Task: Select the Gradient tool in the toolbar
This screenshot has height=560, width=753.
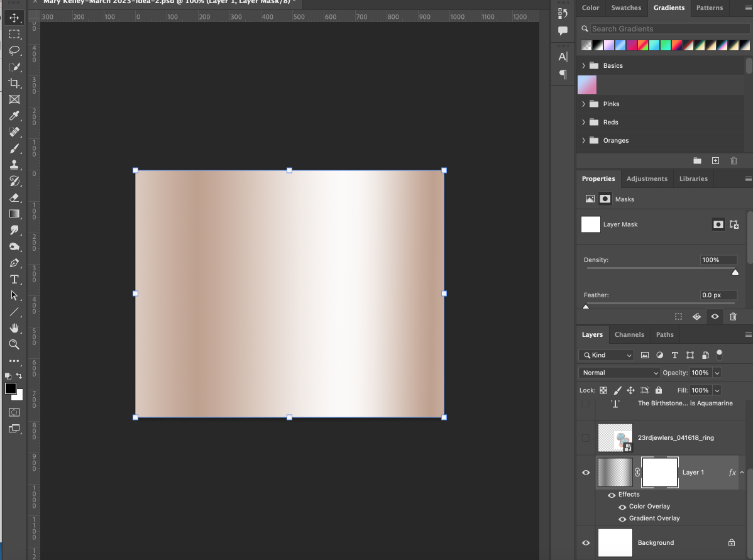Action: click(x=14, y=214)
